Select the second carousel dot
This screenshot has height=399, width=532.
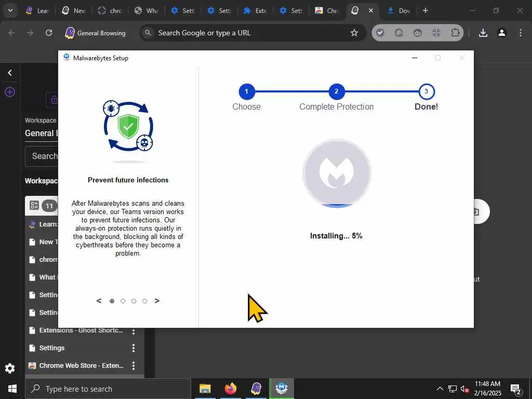coord(123,301)
